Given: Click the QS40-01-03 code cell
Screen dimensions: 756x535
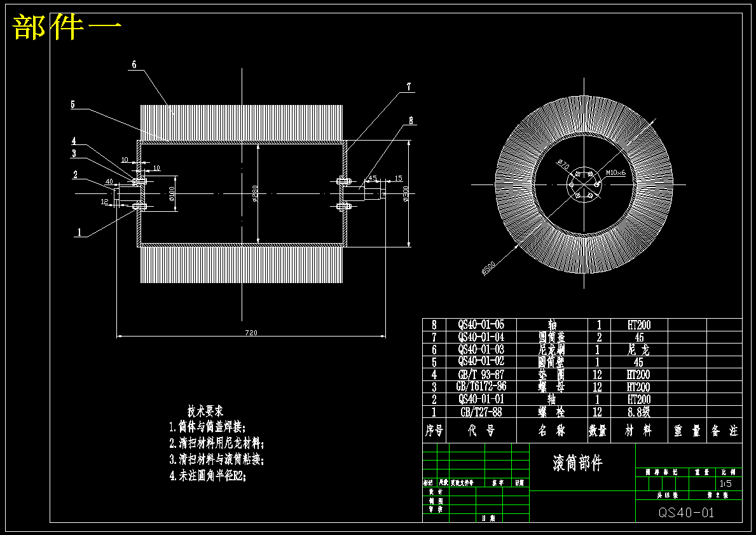Looking at the screenshot, I should [x=481, y=349].
